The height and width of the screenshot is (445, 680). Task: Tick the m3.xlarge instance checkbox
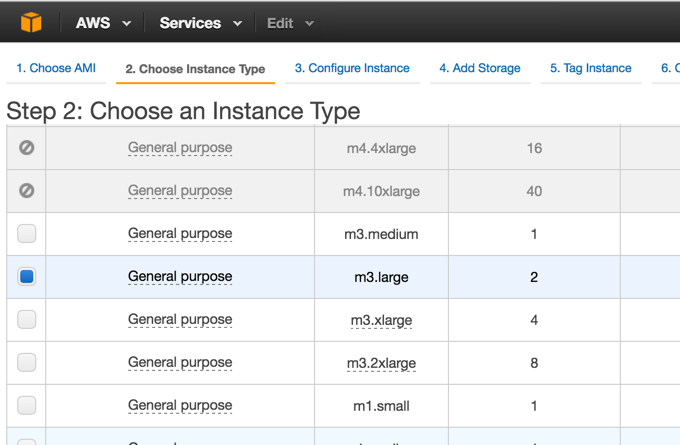(x=27, y=320)
